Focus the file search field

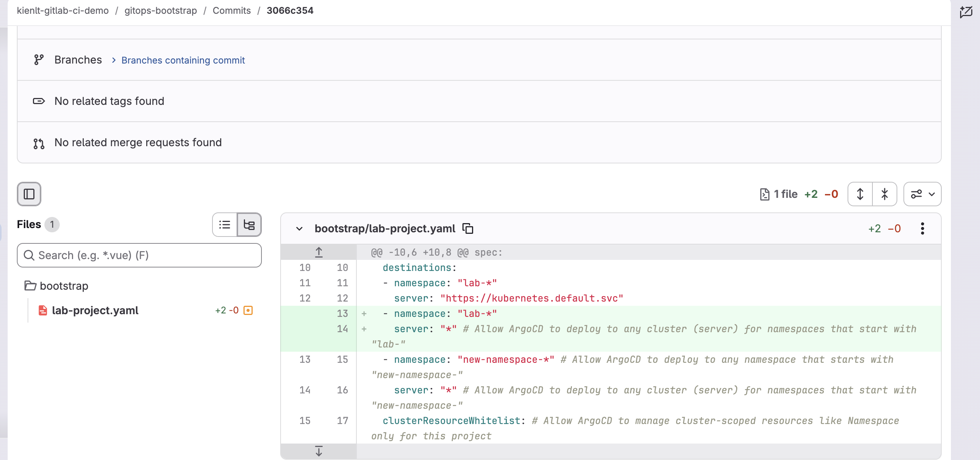pyautogui.click(x=139, y=255)
